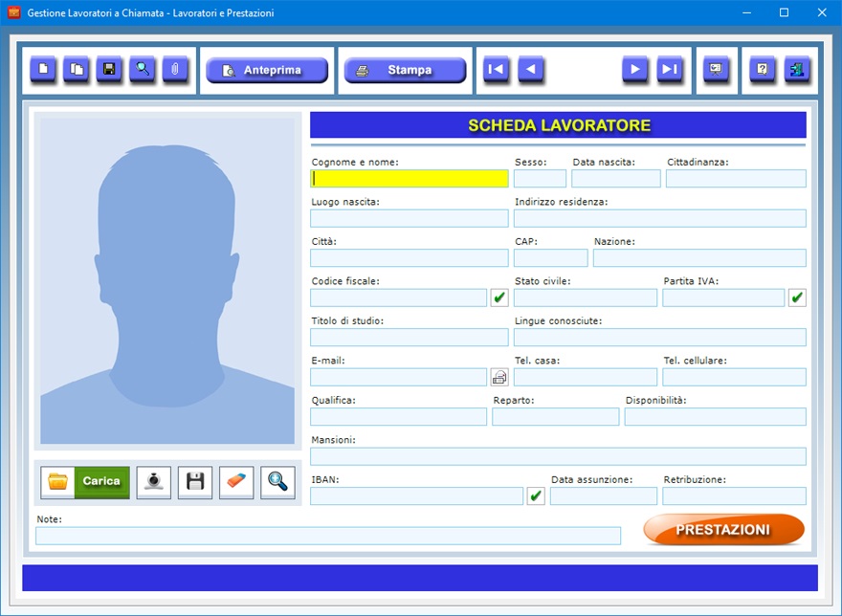Jump to the last record

point(669,70)
